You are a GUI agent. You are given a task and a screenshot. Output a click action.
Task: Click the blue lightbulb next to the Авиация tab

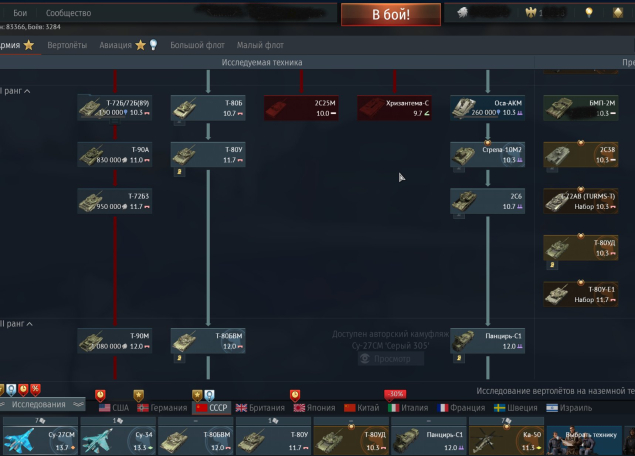(153, 45)
